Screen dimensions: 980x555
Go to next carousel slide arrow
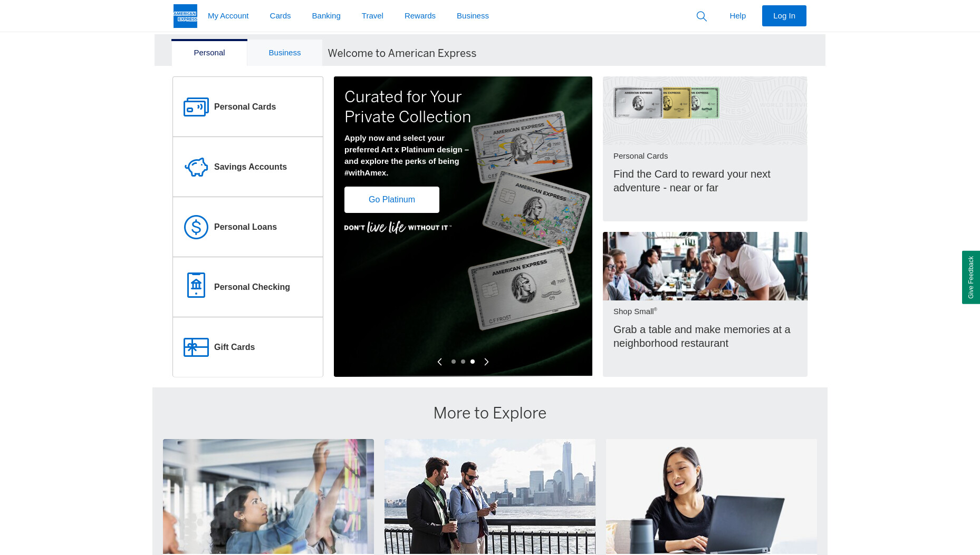click(486, 362)
